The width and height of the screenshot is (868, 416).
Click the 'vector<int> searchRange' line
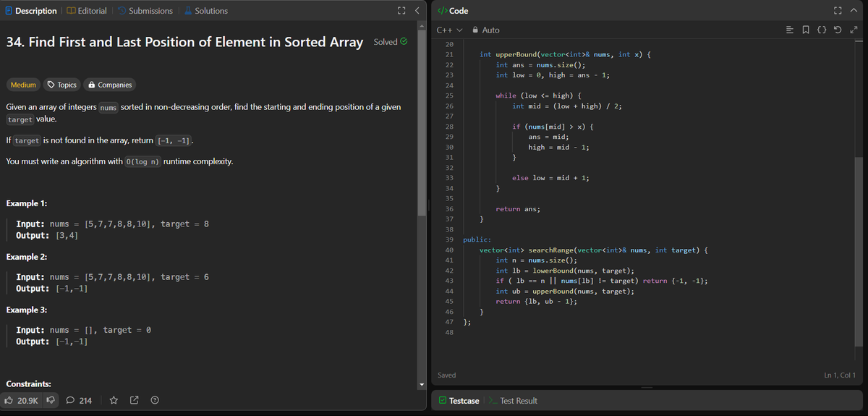[x=593, y=250]
